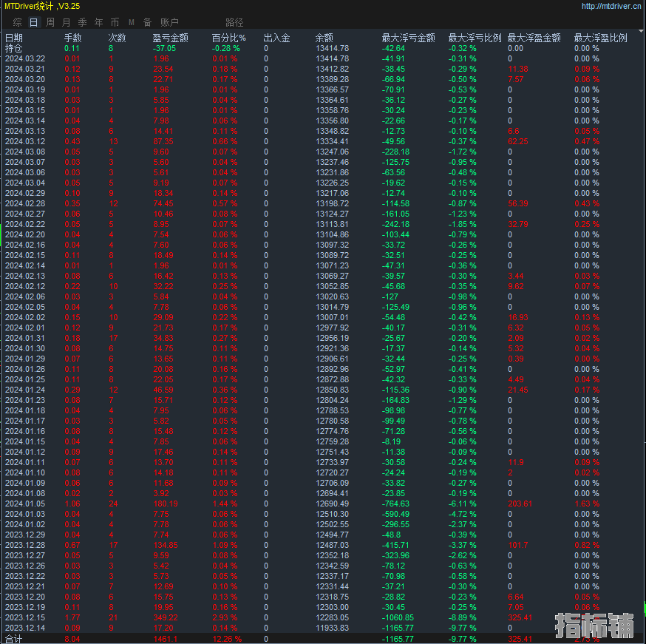646x644 pixels.
Task: Click the 百分比% column header
Action: tap(228, 38)
